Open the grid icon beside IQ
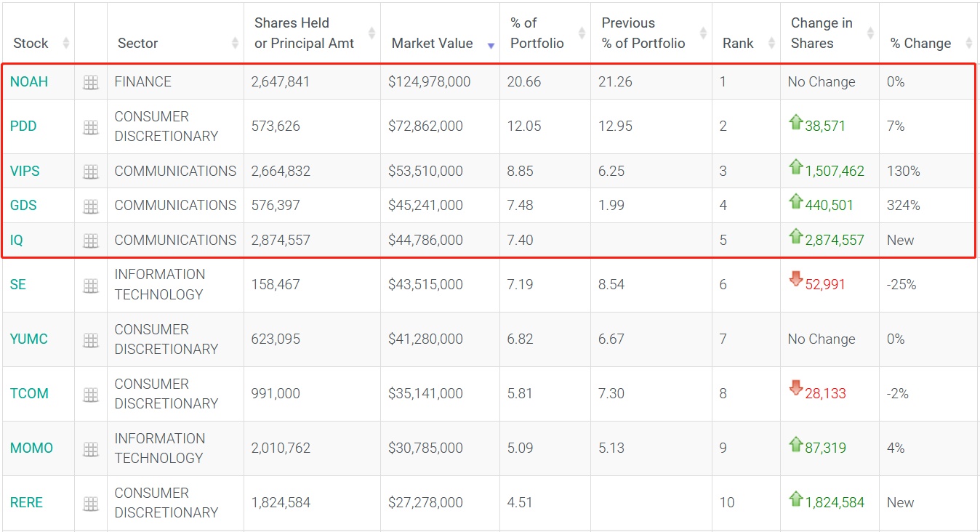Screen dimensions: 980x532 [91, 241]
